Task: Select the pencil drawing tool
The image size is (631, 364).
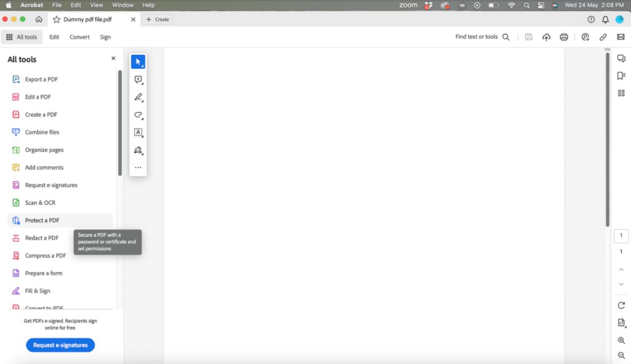Action: click(138, 97)
